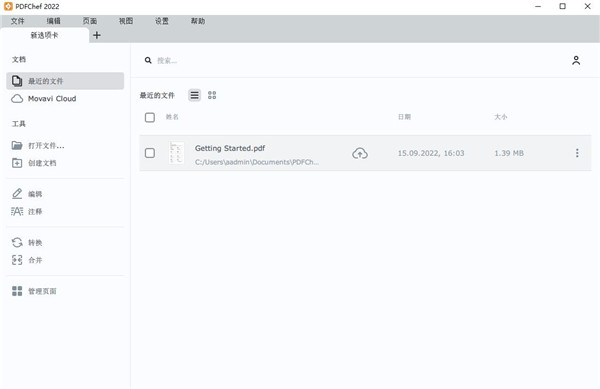Open the 文件 menu

(17, 21)
